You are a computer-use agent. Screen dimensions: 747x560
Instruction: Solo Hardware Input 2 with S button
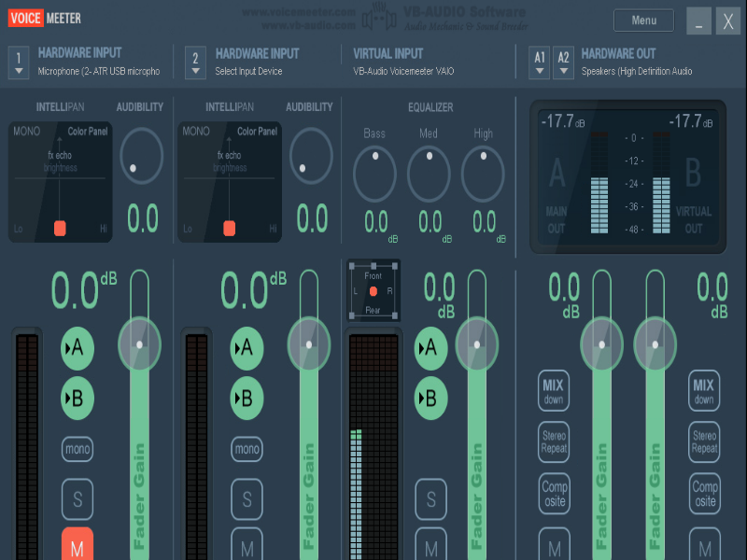coord(247,499)
